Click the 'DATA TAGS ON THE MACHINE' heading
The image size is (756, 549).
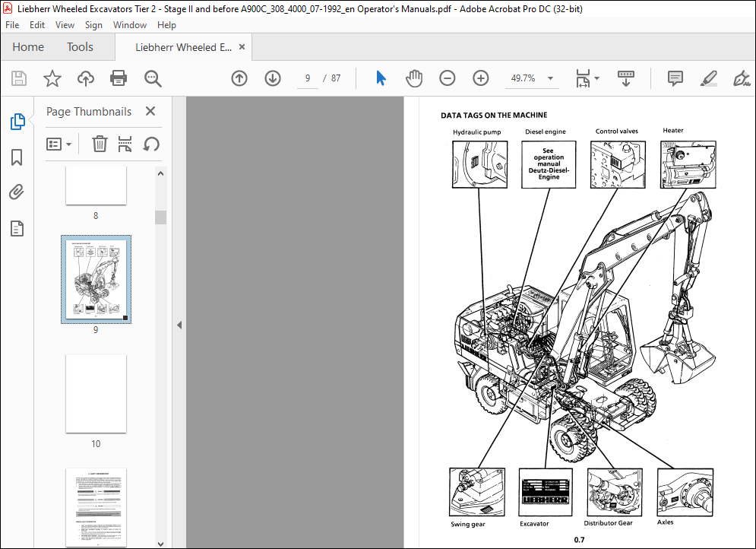click(x=494, y=116)
